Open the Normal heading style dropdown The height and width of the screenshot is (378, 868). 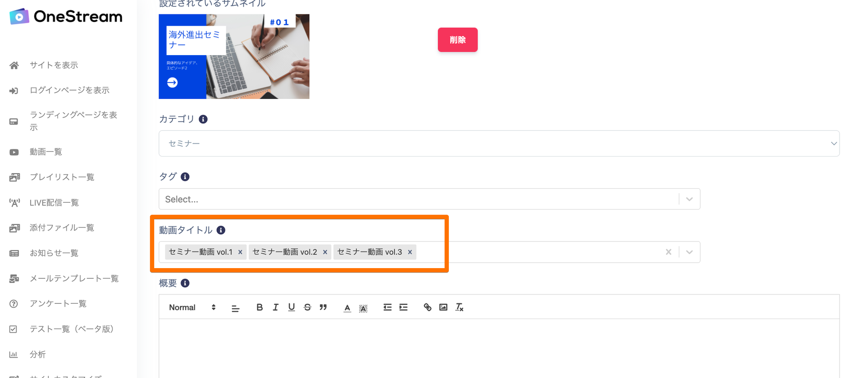coord(192,307)
